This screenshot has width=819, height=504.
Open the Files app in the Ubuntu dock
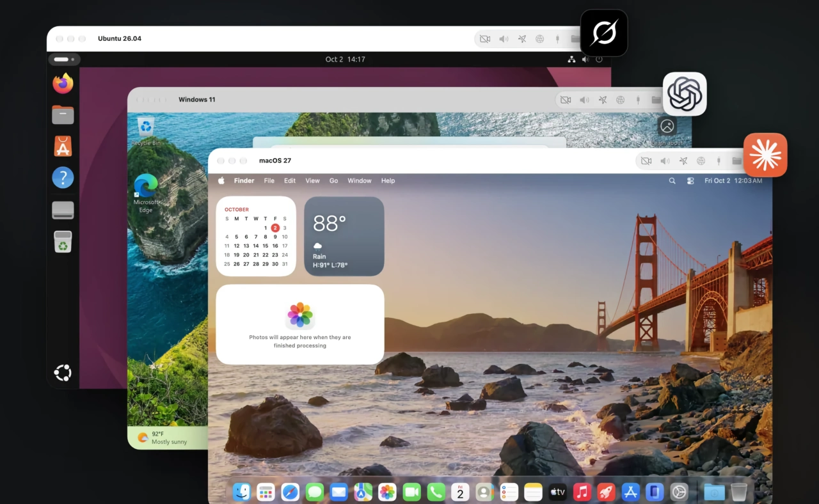pyautogui.click(x=63, y=114)
